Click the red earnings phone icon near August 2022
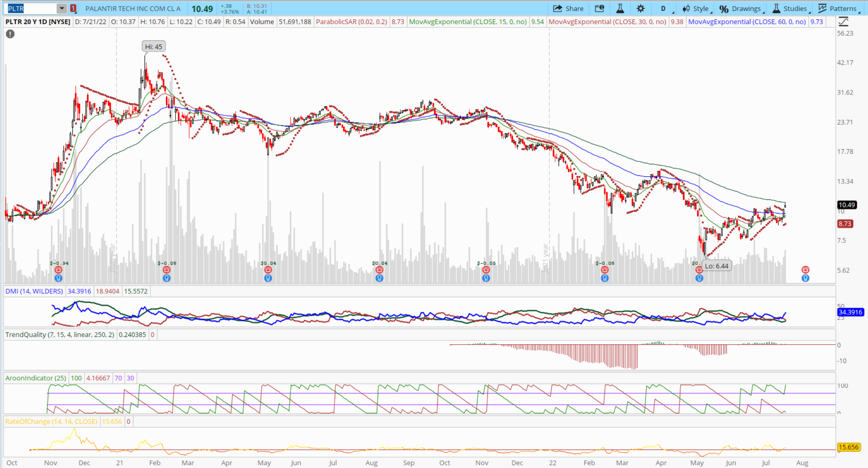The image size is (868, 468). (x=805, y=270)
